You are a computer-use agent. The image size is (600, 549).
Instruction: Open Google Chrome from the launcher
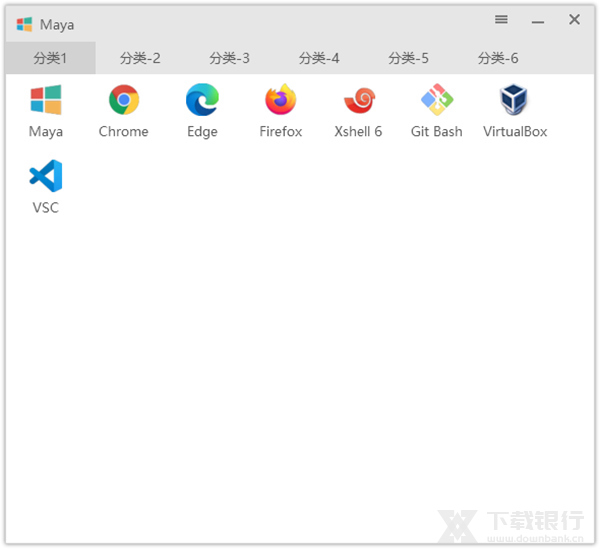[x=124, y=101]
